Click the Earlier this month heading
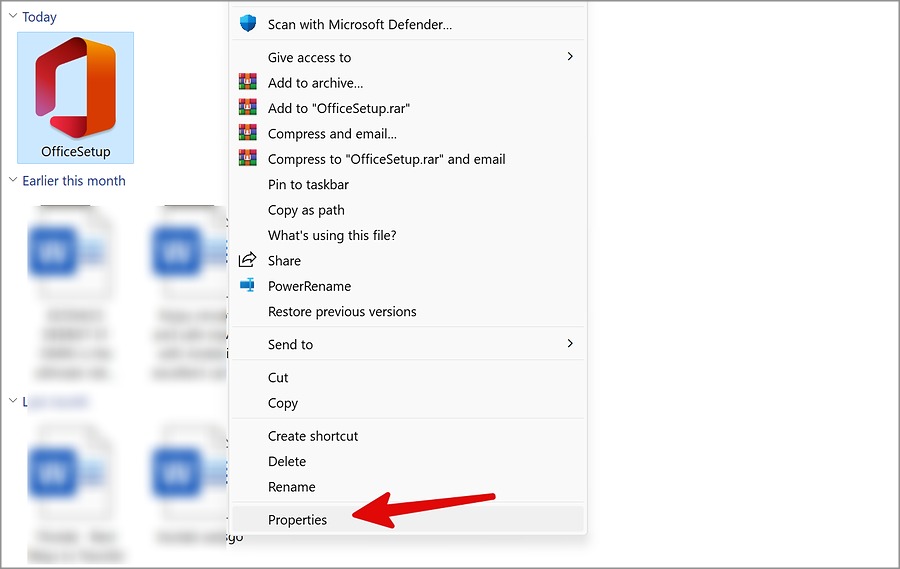This screenshot has width=900, height=569. [x=73, y=180]
